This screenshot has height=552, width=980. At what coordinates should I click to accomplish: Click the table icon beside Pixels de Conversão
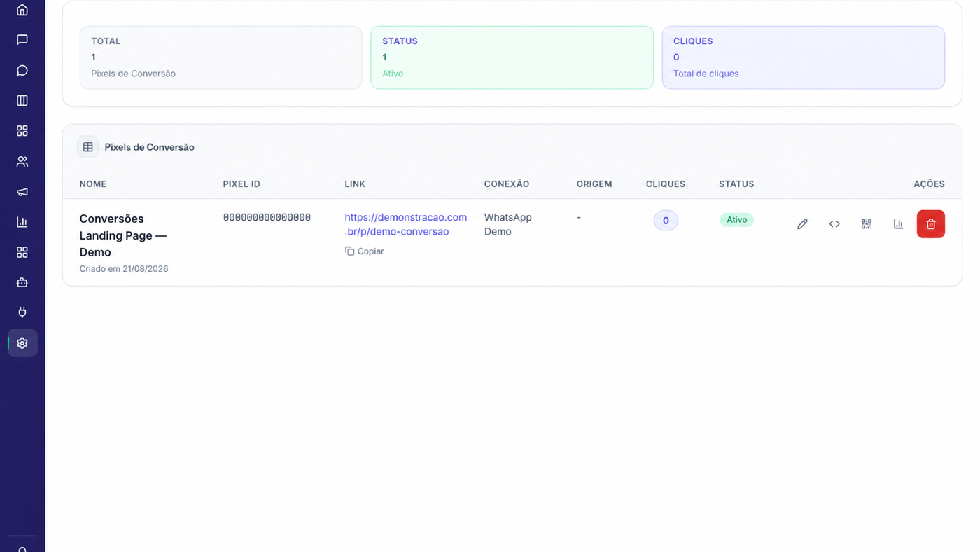click(x=87, y=147)
